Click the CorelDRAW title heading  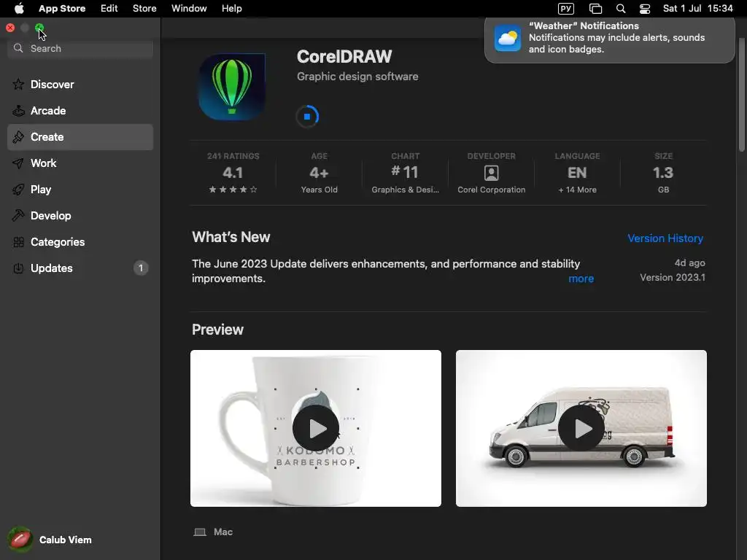pos(344,57)
